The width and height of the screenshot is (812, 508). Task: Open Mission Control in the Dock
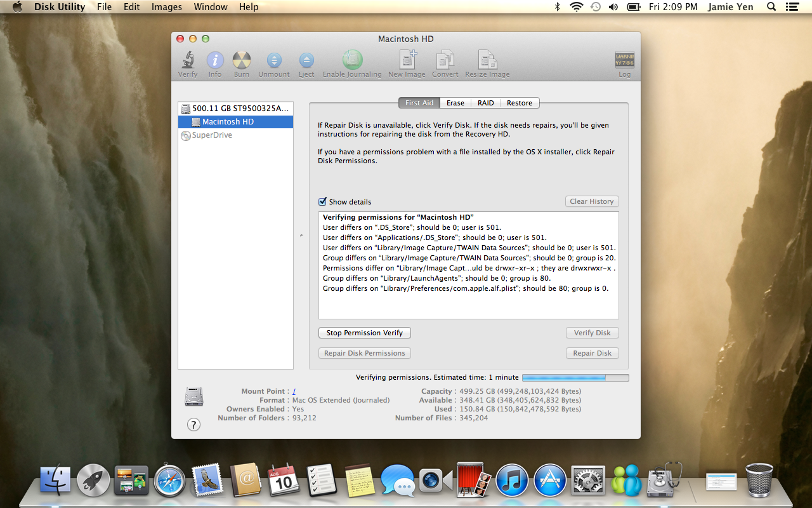(x=131, y=480)
